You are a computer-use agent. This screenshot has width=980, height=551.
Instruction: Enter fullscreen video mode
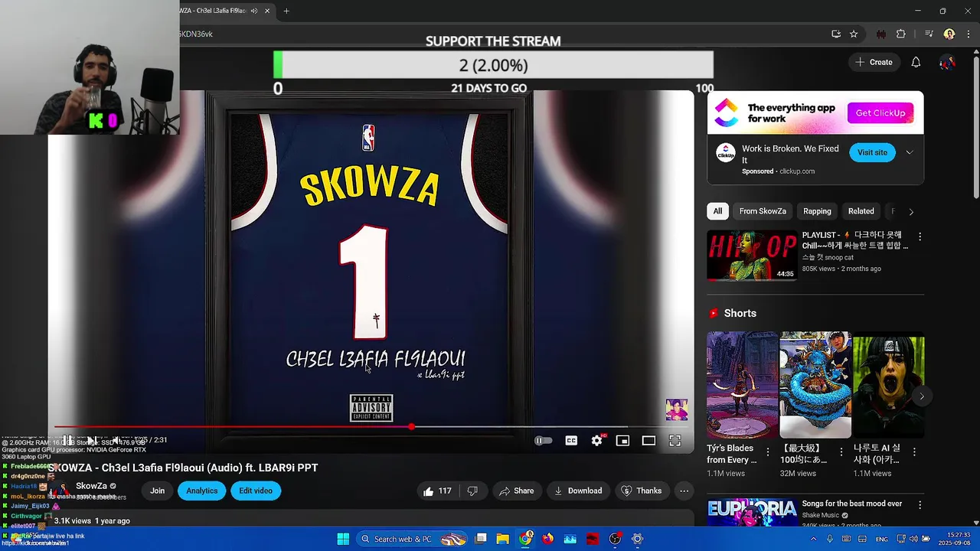(x=675, y=441)
